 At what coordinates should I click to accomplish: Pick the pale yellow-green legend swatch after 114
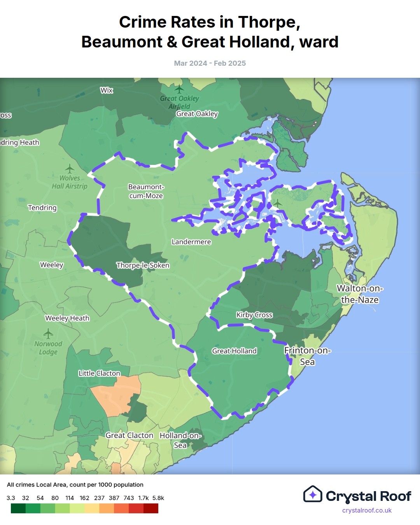[x=77, y=508]
